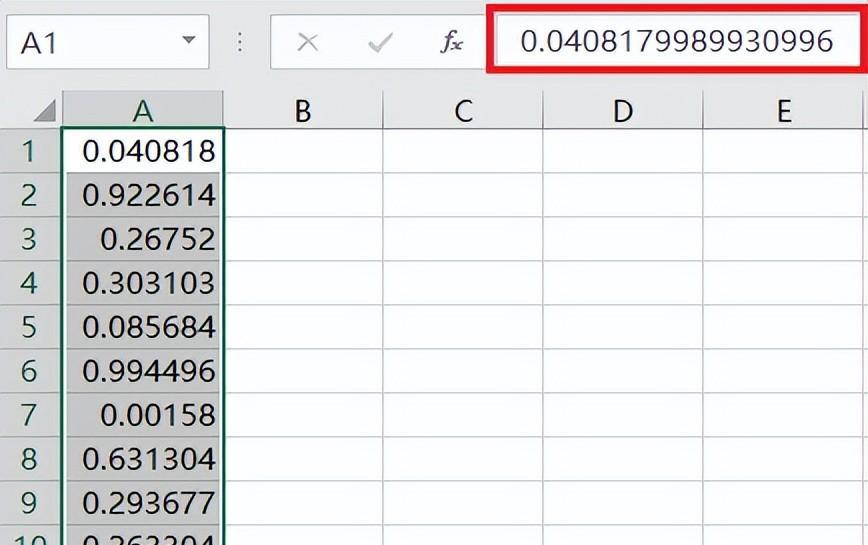868x545 pixels.
Task: Select row 5 header
Action: [29, 327]
